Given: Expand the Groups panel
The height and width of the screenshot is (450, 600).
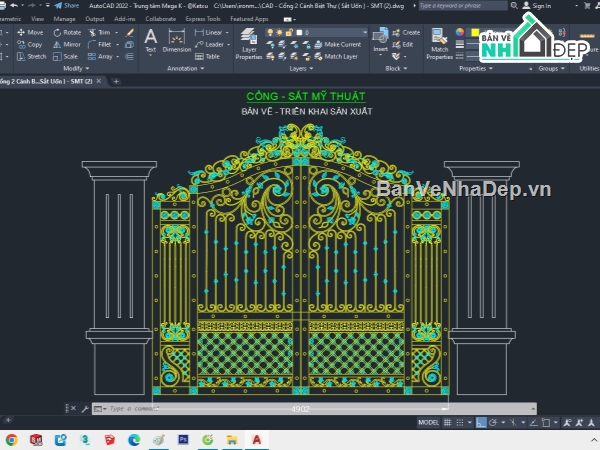Looking at the screenshot, I should (x=551, y=68).
